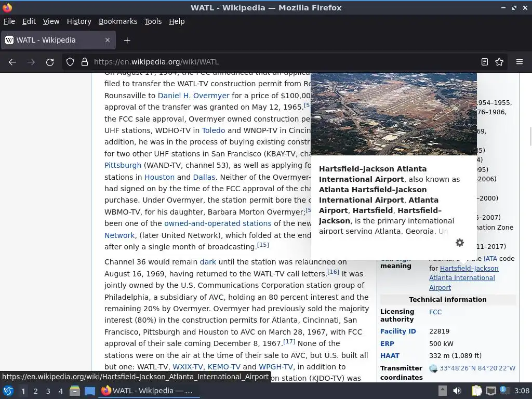The height and width of the screenshot is (399, 532).
Task: Open the Pittsburgh link
Action: [123, 166]
